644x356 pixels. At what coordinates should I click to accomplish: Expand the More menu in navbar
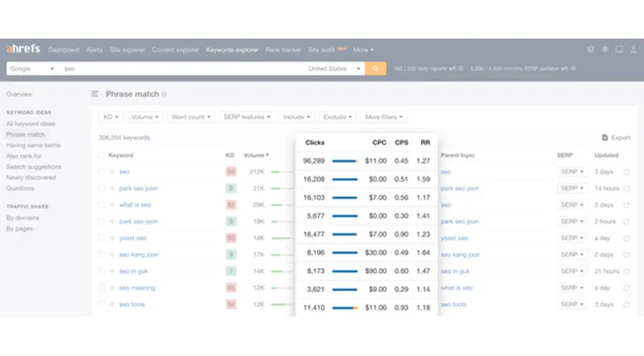(363, 50)
